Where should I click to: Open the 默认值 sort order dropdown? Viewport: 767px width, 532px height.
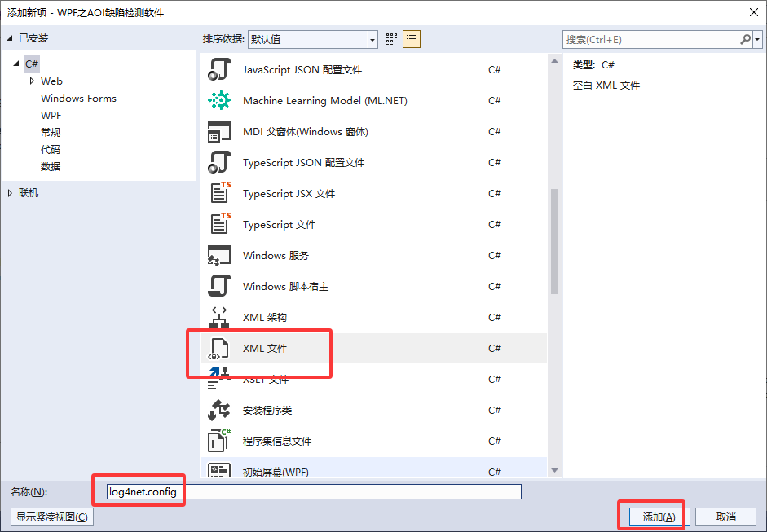point(372,38)
